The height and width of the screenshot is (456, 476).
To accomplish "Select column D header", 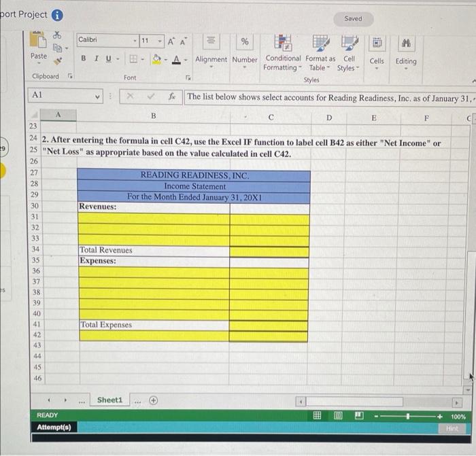I will [329, 118].
